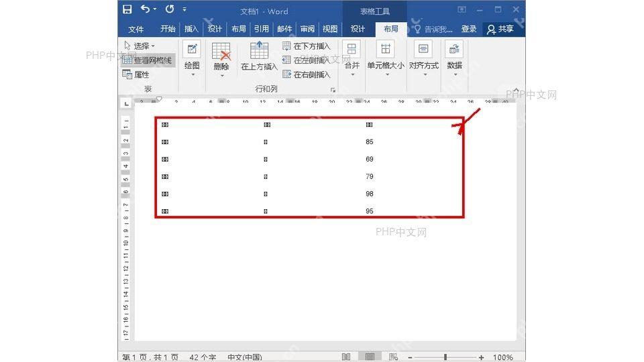Insert a column with 在左侧插入
This screenshot has width=644, height=362.
(x=307, y=60)
